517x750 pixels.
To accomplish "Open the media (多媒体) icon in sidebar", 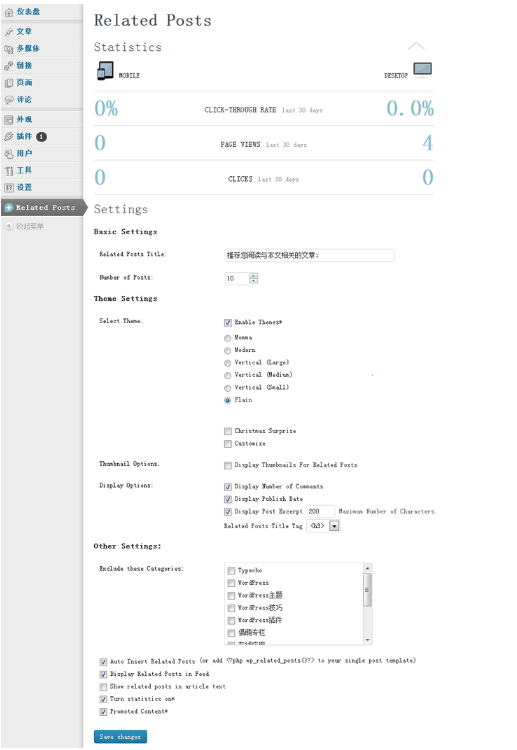I will 9,49.
